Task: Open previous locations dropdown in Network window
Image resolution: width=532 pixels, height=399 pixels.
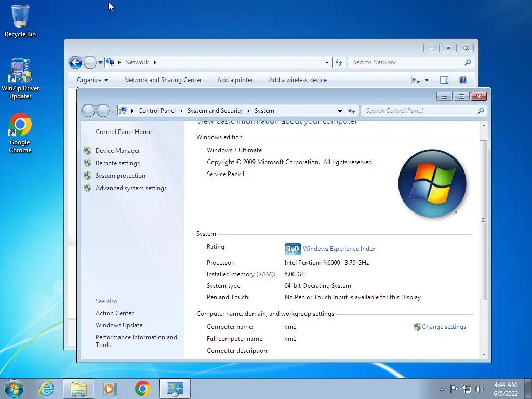Action: click(327, 62)
